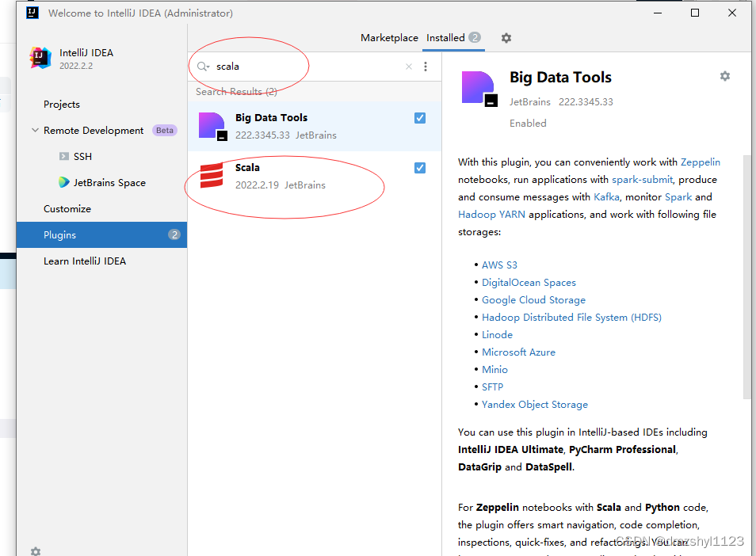Screen dimensions: 756x556
Task: Click the Beta badge beside Remote Development
Action: [164, 130]
